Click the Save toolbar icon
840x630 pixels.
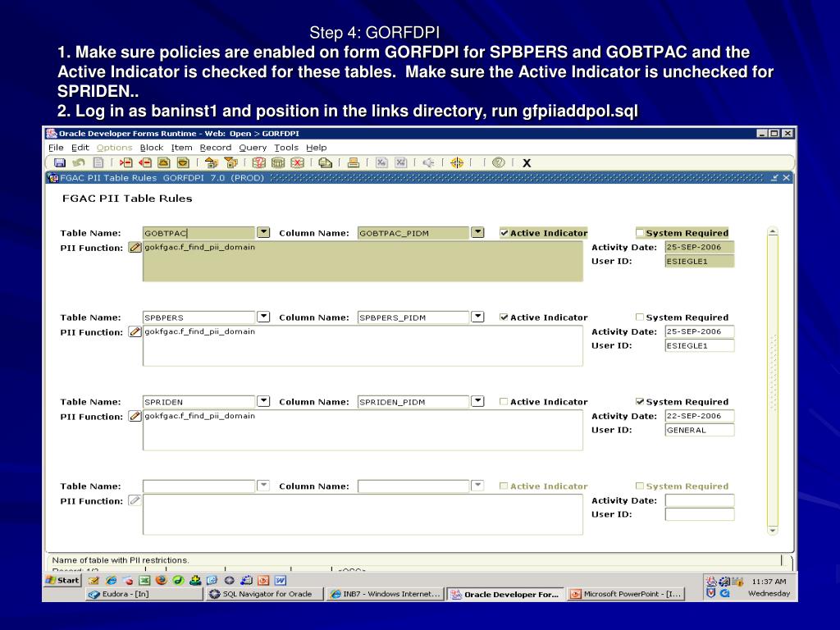[x=60, y=163]
